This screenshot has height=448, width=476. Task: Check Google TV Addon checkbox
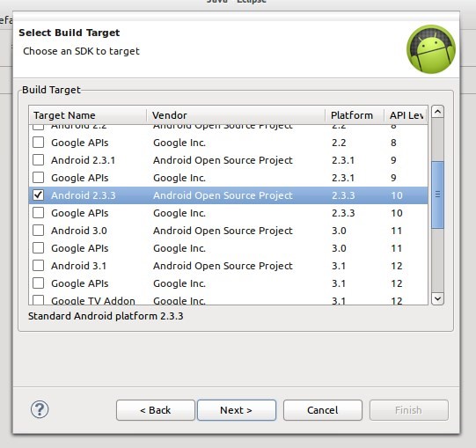(x=38, y=300)
